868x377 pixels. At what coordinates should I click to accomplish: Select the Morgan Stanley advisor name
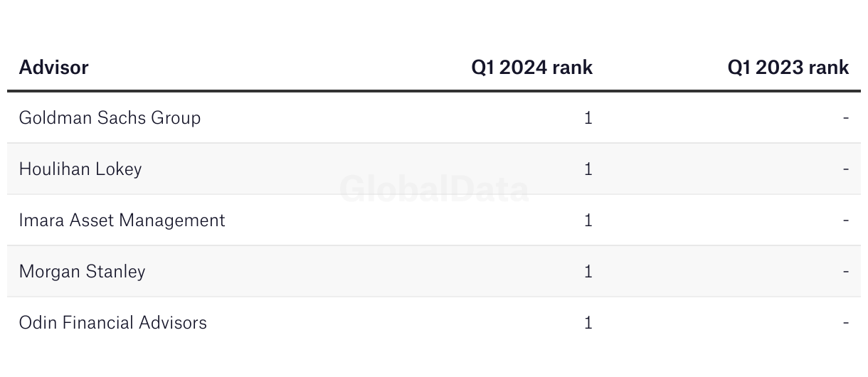pos(82,271)
